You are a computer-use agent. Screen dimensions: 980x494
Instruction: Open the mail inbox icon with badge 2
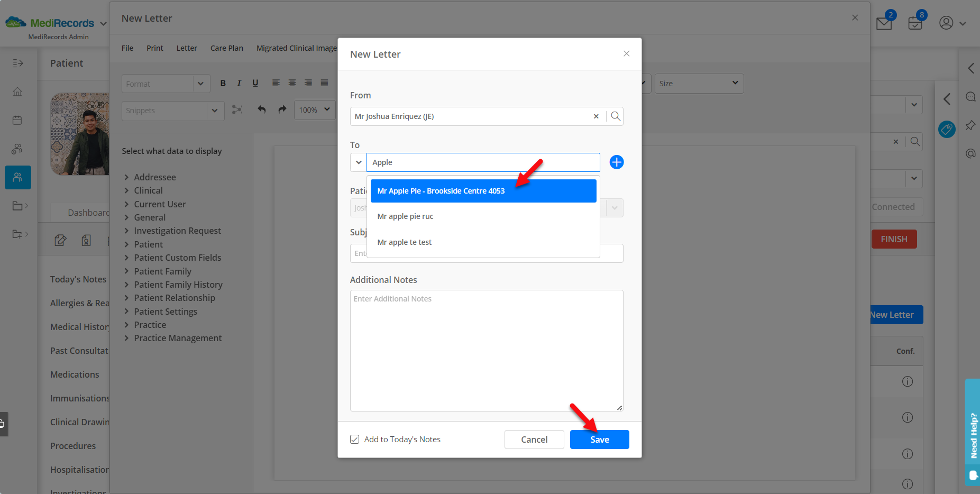884,23
